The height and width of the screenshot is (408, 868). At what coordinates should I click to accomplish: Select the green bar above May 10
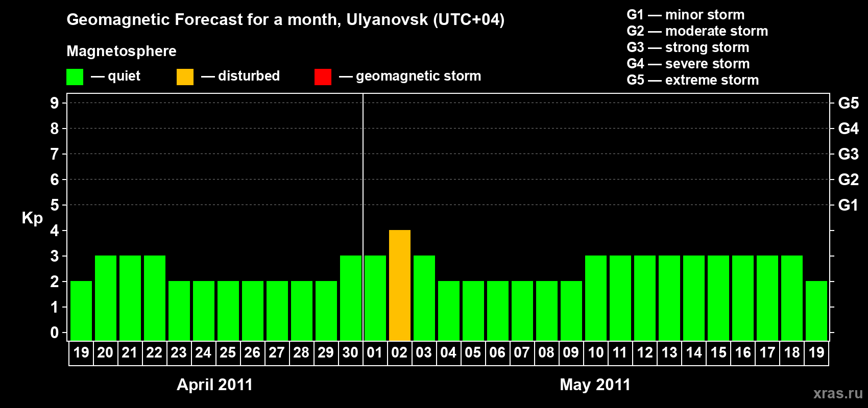click(x=596, y=298)
